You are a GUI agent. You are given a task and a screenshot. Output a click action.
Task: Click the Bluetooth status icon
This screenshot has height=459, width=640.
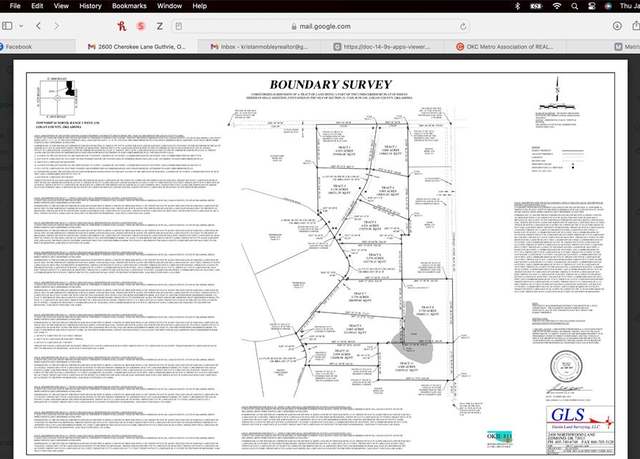click(517, 6)
